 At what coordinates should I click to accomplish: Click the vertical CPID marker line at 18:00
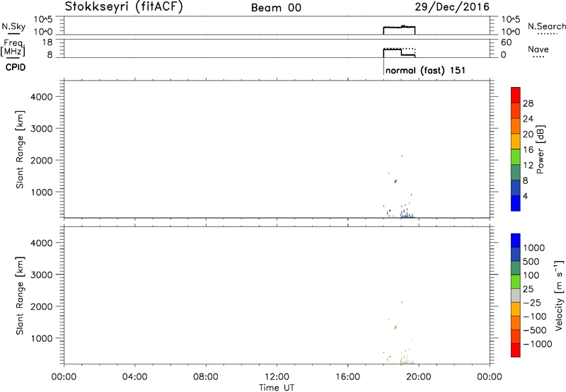[383, 67]
